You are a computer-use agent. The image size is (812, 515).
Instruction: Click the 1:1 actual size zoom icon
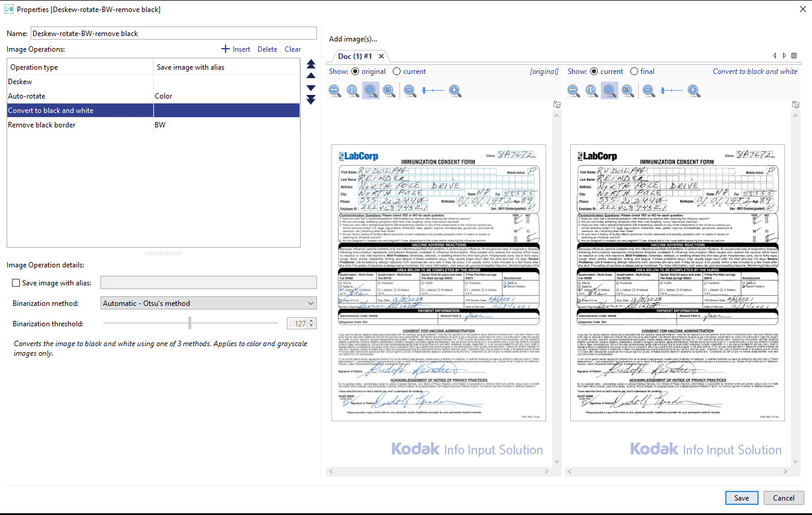pos(389,90)
